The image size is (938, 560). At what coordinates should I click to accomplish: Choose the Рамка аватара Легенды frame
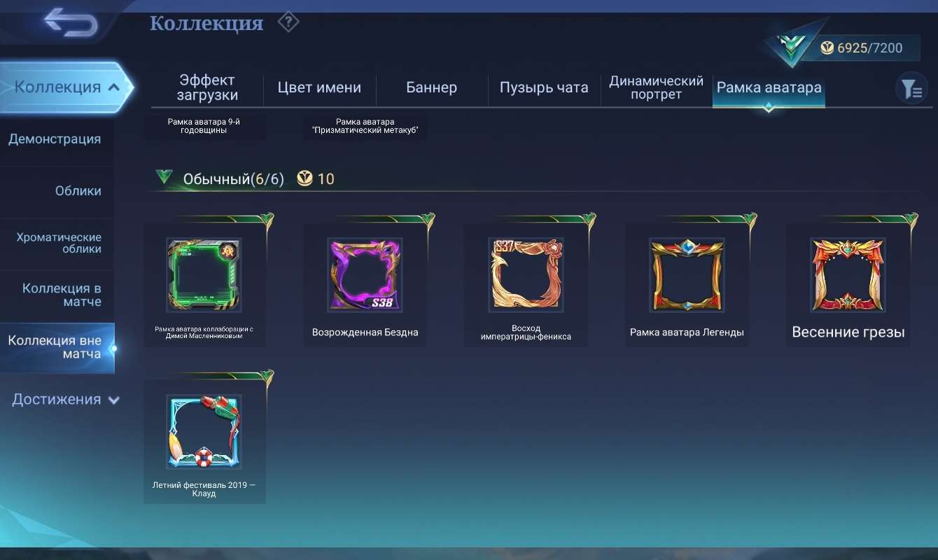click(x=687, y=284)
